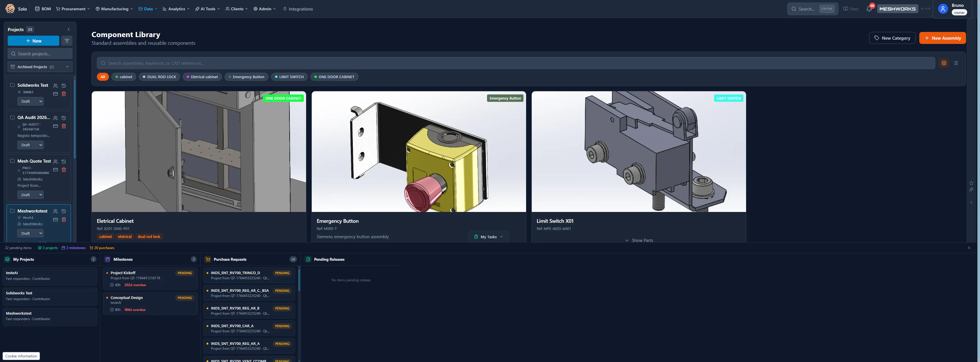980x362 pixels.
Task: Open the Admin dropdown menu
Action: [x=265, y=9]
